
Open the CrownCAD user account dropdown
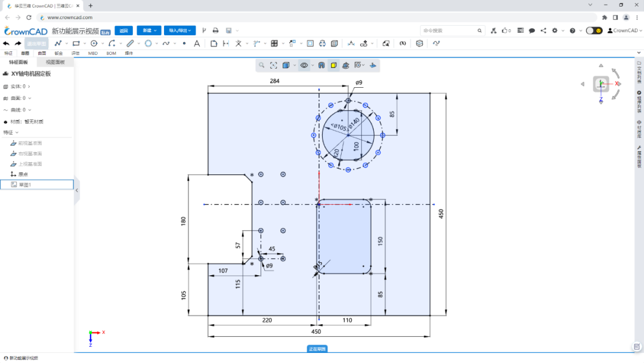[625, 30]
